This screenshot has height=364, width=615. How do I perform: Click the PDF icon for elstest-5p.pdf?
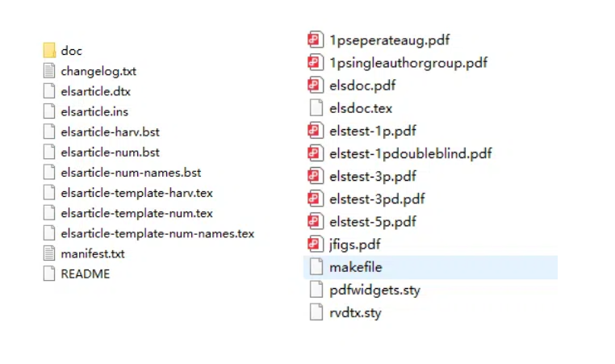[x=315, y=221]
